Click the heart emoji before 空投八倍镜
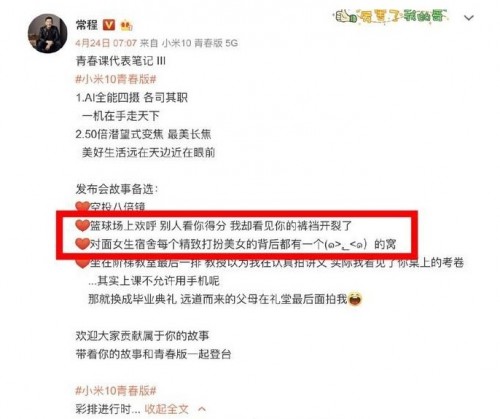The width and height of the screenshot is (500, 419). pos(82,207)
